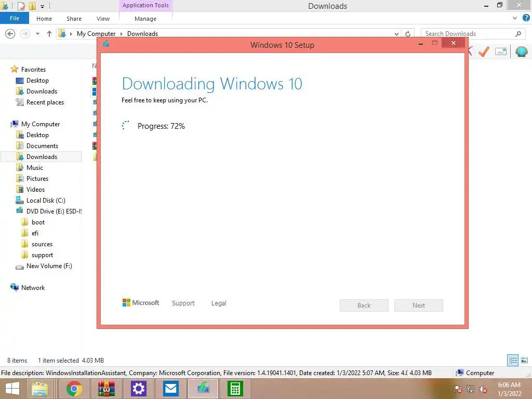Open New Volume (F:)

(49, 266)
